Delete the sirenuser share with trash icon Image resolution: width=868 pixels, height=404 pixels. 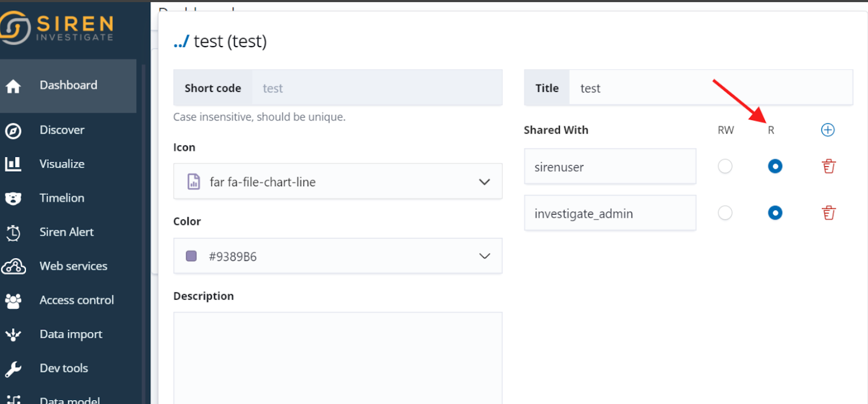point(828,166)
